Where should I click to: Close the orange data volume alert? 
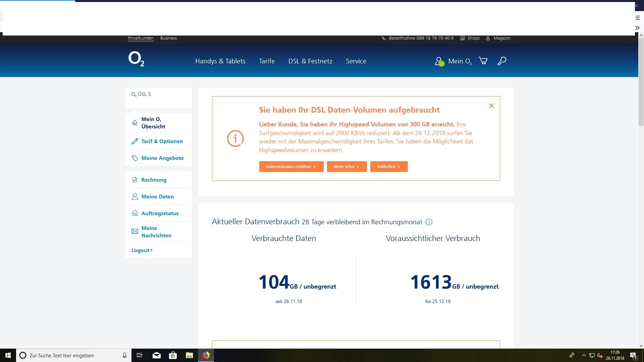pos(491,106)
